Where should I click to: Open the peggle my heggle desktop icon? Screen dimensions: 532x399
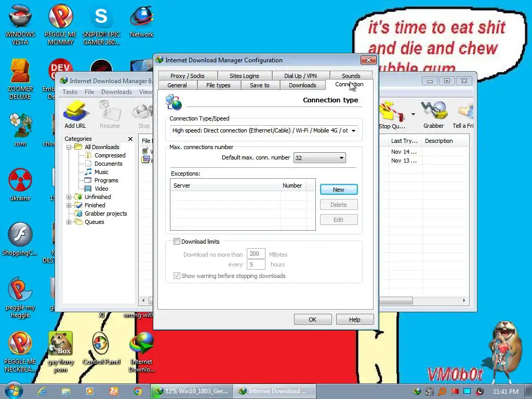click(20, 298)
